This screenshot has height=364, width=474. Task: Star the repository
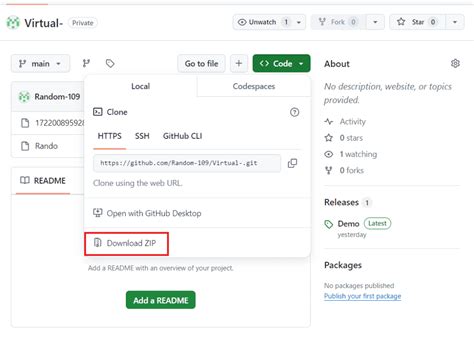click(x=417, y=22)
